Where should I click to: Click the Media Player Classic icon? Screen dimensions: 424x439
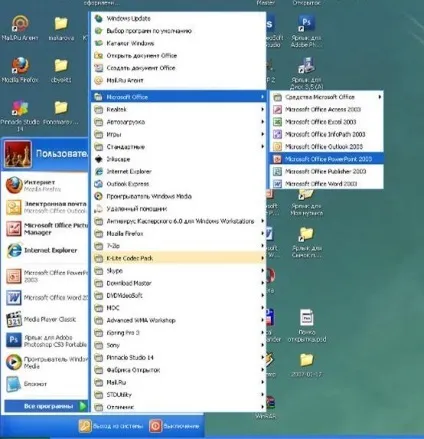point(14,319)
